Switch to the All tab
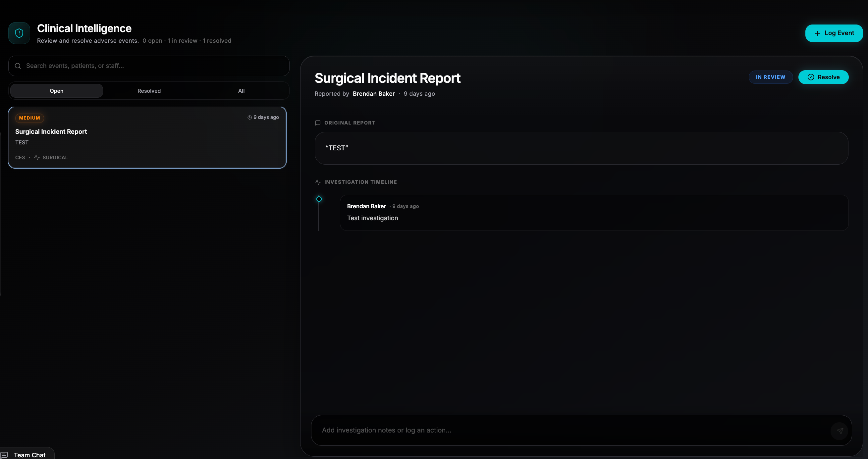Screen dimensions: 868x459 pos(241,91)
